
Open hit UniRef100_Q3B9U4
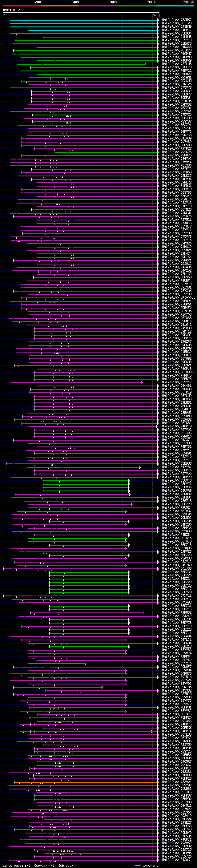[x=177, y=34]
